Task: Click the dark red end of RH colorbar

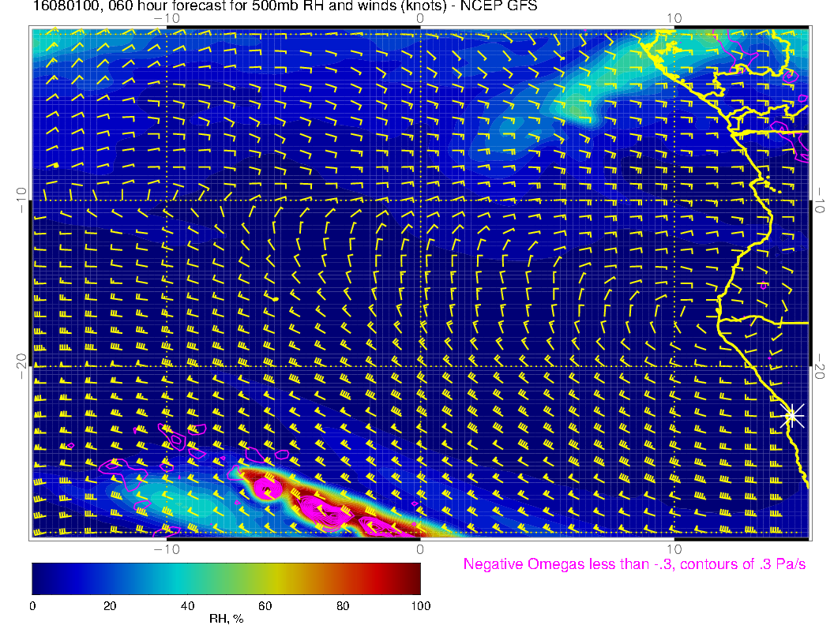Action: click(412, 578)
